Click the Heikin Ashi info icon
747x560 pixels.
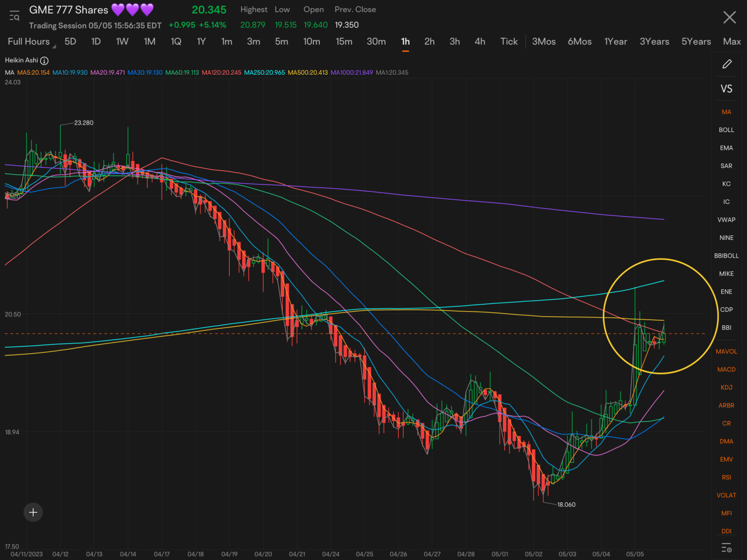[44, 61]
